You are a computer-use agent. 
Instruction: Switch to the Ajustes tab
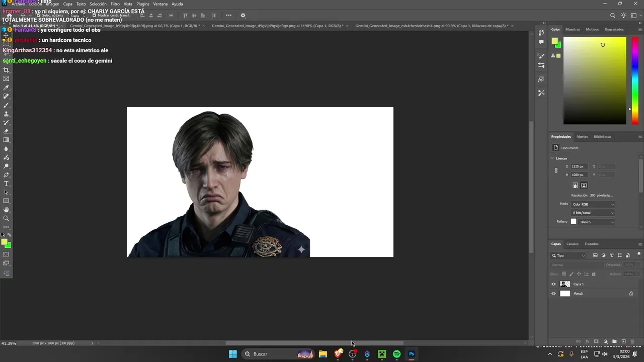tap(582, 137)
